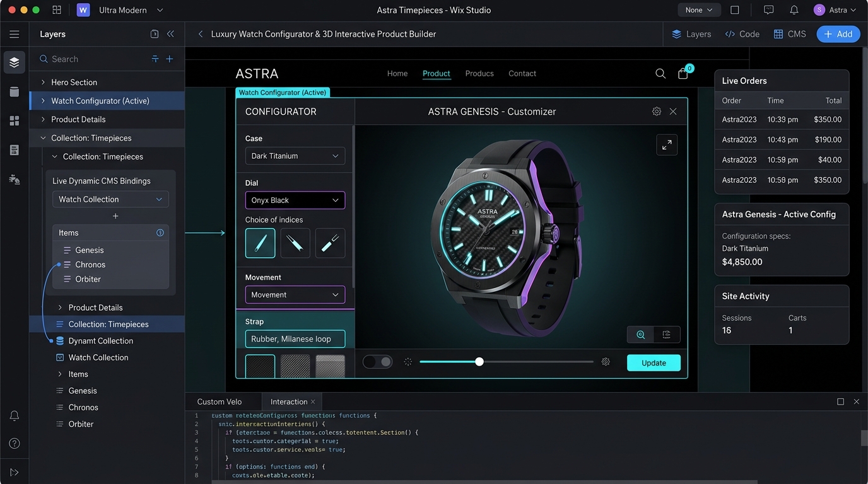This screenshot has width=868, height=484.
Task: Open the Dial Onyx Black dropdown
Action: click(295, 200)
